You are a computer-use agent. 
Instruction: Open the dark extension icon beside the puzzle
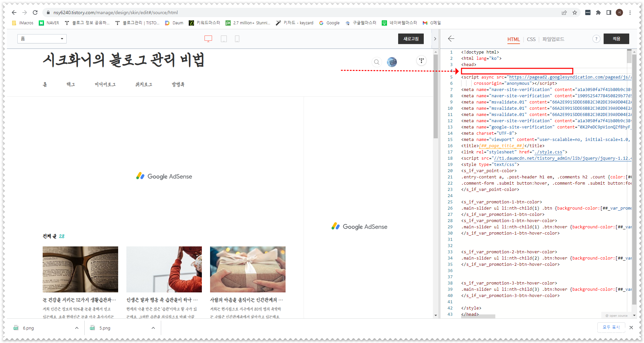[588, 12]
